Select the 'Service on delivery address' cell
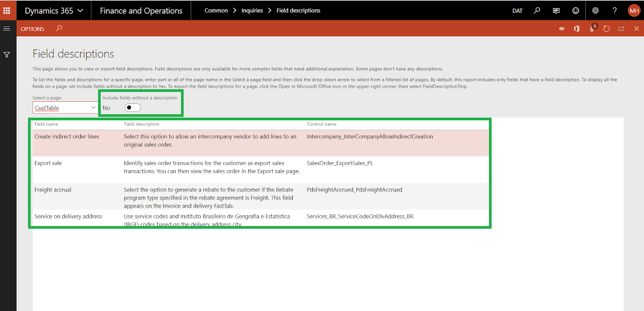 coord(68,216)
